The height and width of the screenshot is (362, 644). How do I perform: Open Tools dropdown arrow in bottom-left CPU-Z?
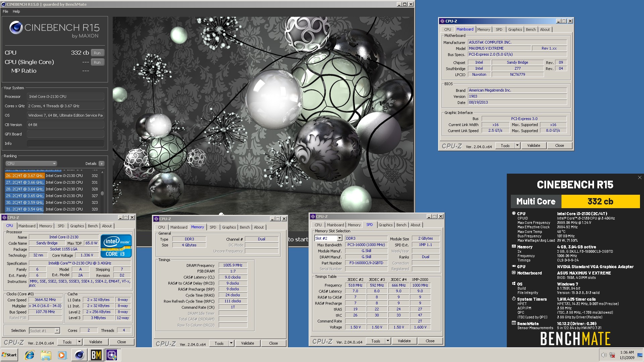point(79,342)
